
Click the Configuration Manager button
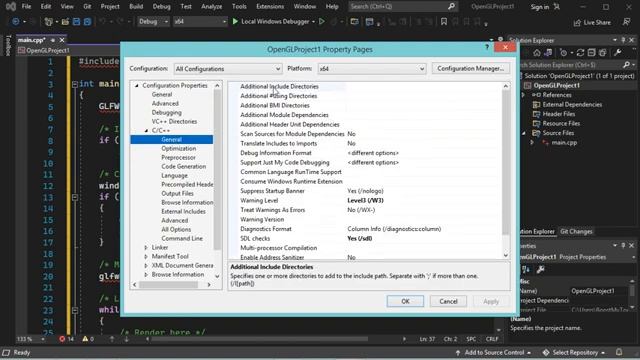(x=471, y=69)
